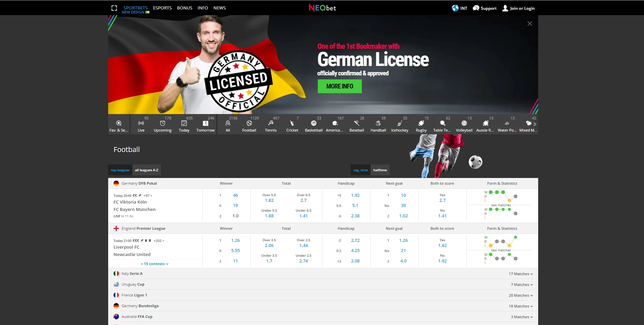This screenshot has height=325, width=644.
Task: Open ESPORTS menu item
Action: 162,8
